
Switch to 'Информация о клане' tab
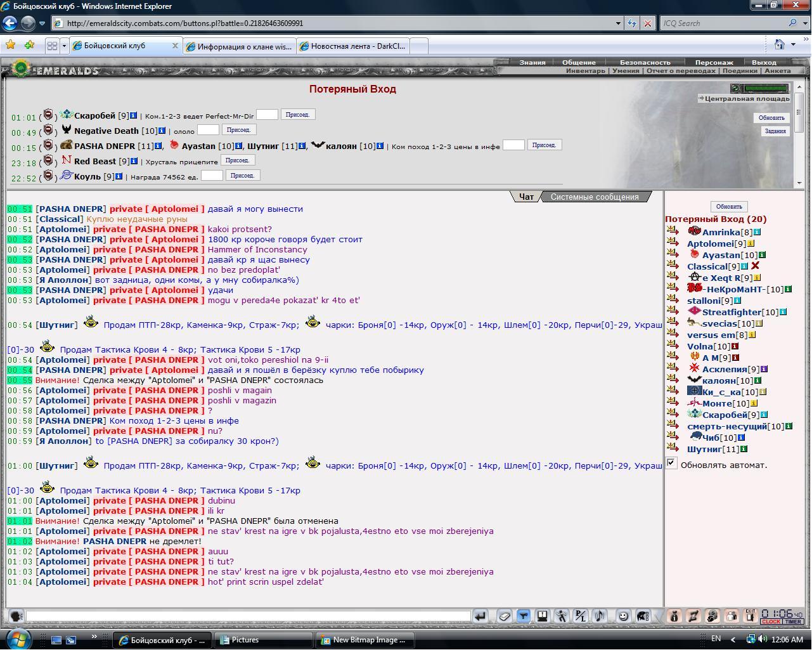click(x=239, y=46)
